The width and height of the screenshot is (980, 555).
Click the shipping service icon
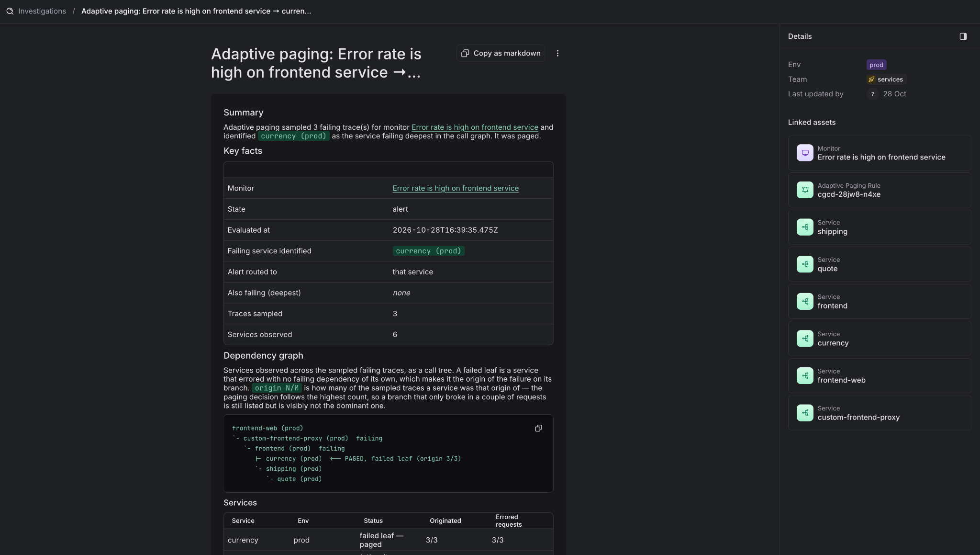coord(805,227)
